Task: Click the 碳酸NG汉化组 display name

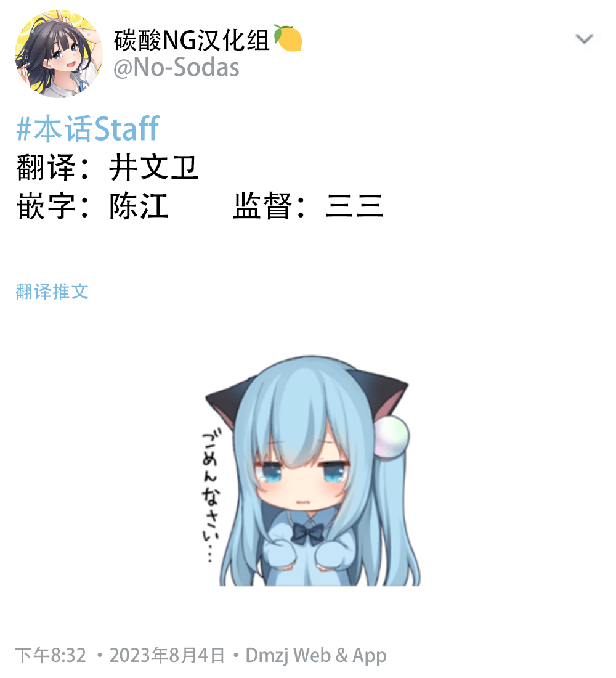Action: point(192,40)
